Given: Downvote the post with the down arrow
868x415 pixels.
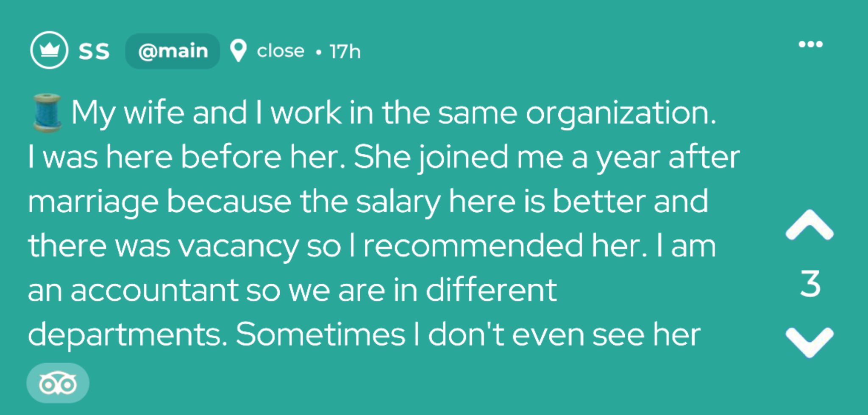Looking at the screenshot, I should [x=809, y=341].
